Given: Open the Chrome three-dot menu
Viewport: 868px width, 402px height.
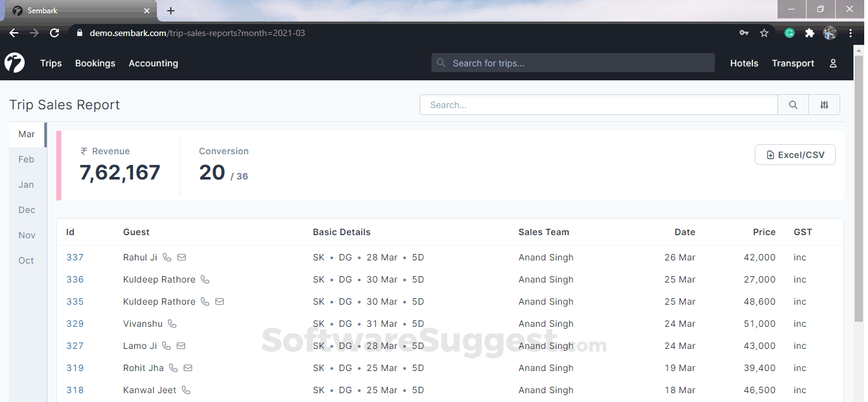Looking at the screenshot, I should tap(851, 32).
